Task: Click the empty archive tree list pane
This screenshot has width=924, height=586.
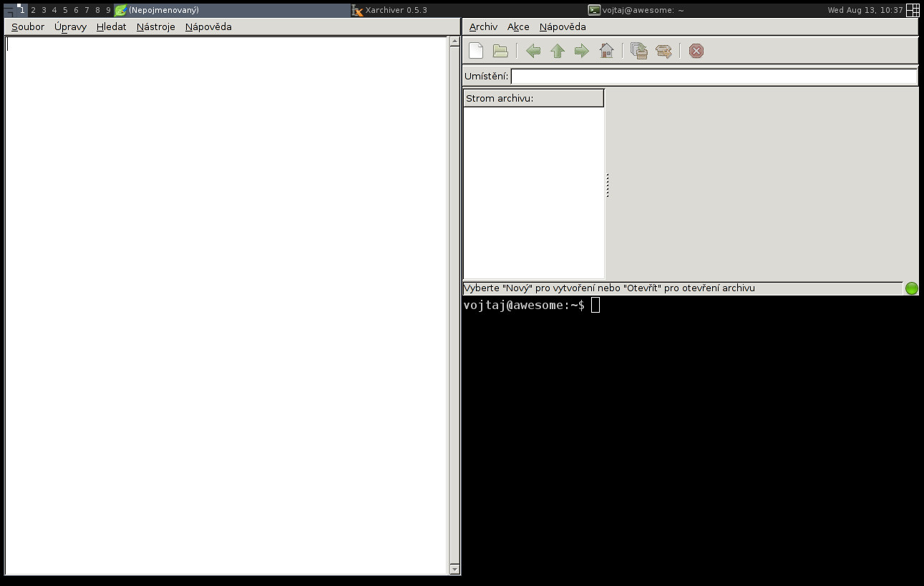Action: [534, 193]
